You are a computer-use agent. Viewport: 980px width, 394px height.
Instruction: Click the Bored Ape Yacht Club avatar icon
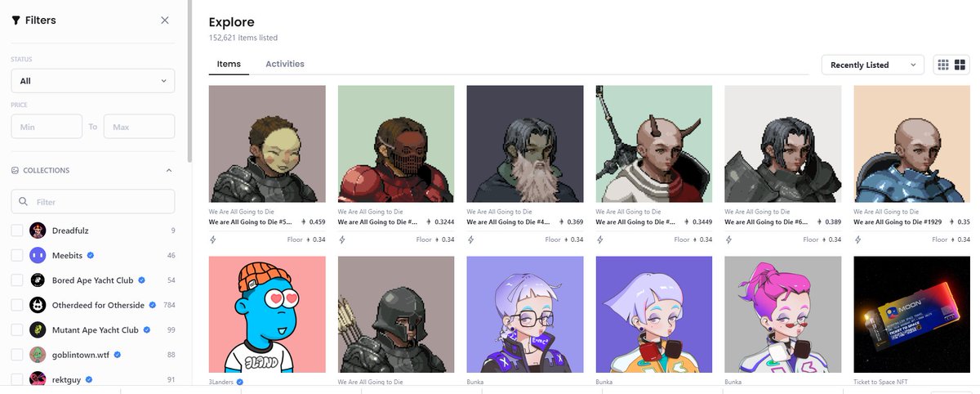(38, 280)
